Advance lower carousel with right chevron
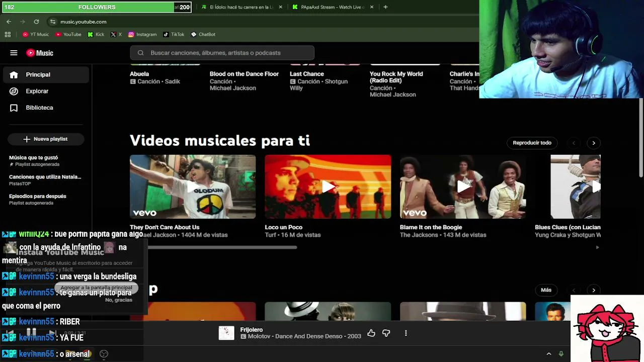644x362 pixels. click(594, 290)
